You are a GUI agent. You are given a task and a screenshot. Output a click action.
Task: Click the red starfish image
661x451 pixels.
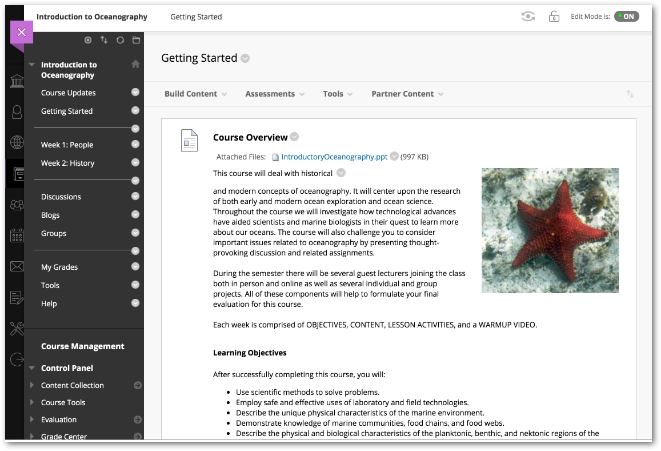550,230
